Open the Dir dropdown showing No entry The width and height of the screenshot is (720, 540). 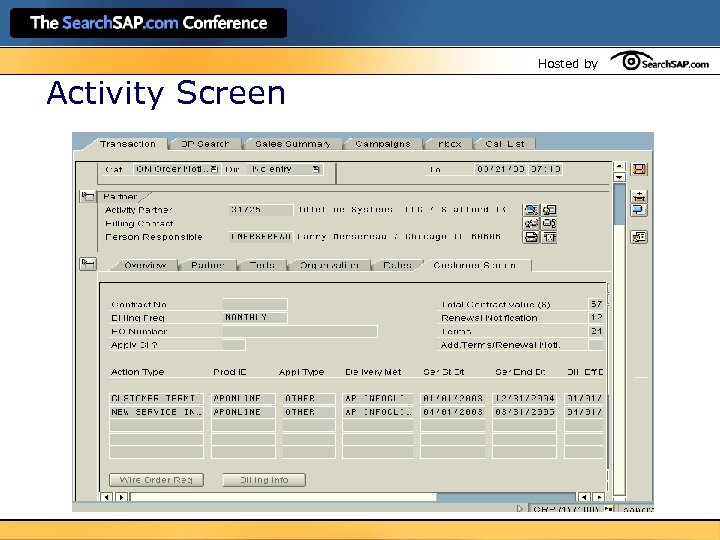pos(316,170)
